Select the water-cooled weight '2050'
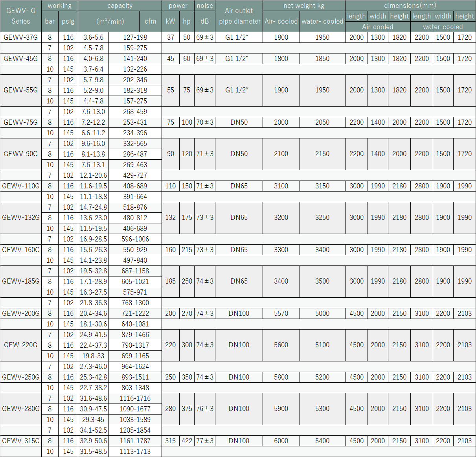This screenshot has height=457, width=476. [x=322, y=122]
